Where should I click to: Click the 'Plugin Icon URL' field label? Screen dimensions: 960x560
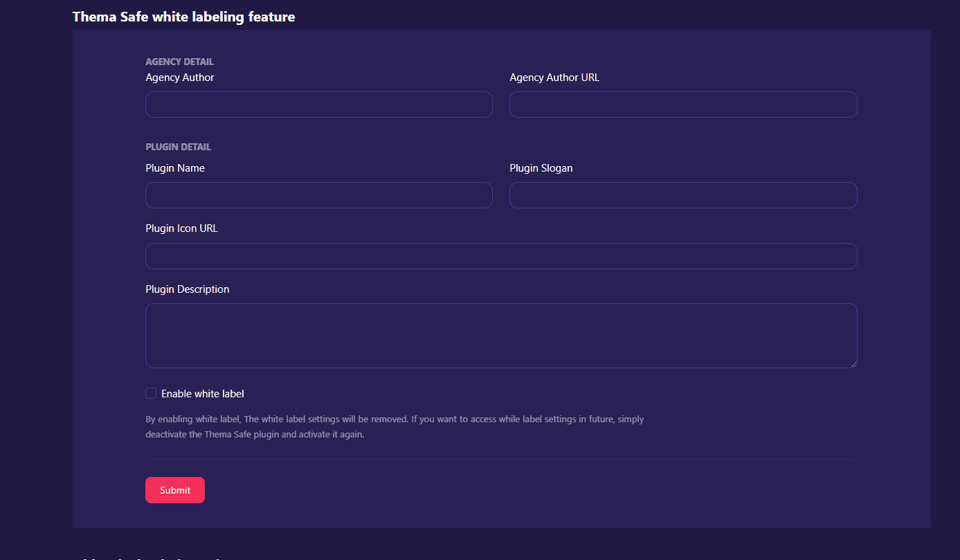pos(181,228)
